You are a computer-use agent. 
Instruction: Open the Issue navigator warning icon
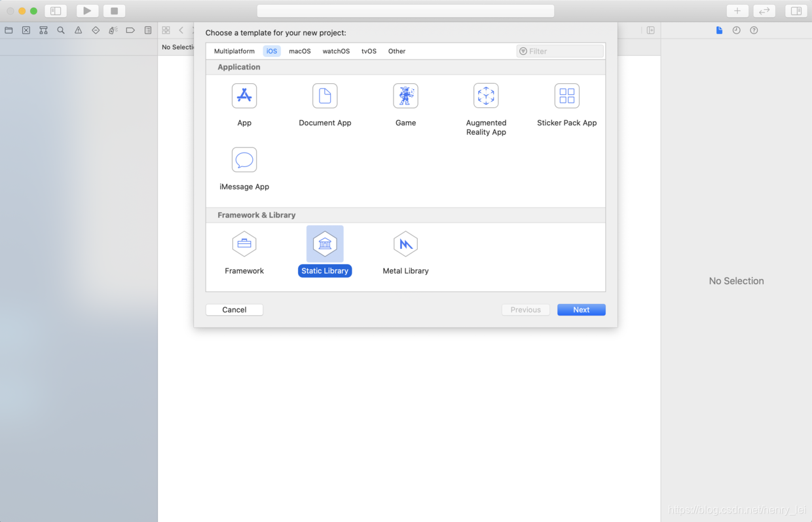pyautogui.click(x=78, y=30)
